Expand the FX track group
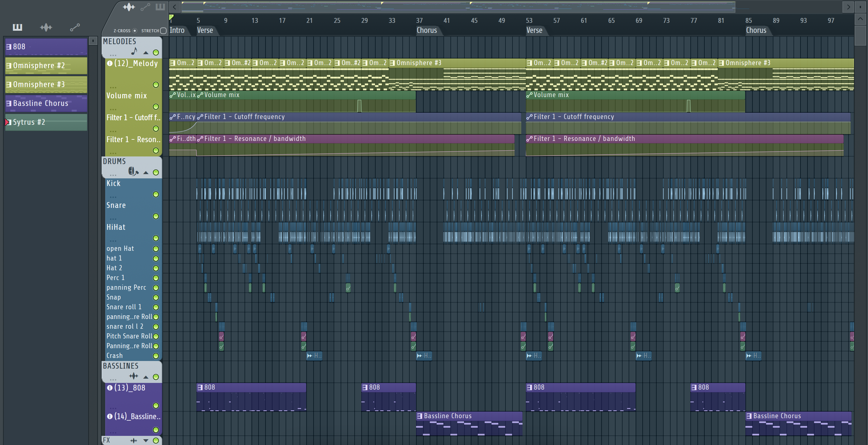Screen dimensions: 868x445 coord(146,440)
